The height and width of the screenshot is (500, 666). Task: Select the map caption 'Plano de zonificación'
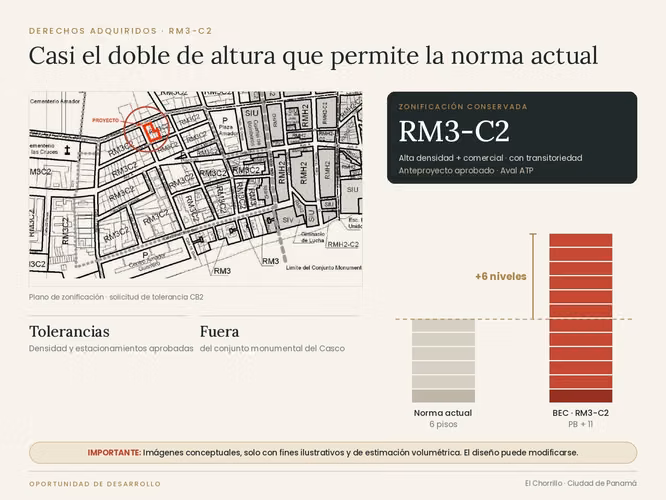point(116,297)
